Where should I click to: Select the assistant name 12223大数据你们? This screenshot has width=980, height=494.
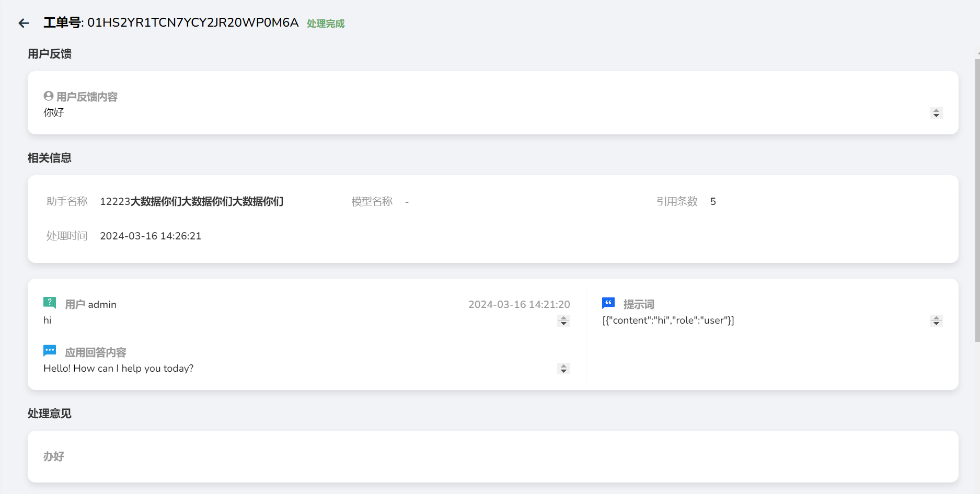click(x=191, y=202)
